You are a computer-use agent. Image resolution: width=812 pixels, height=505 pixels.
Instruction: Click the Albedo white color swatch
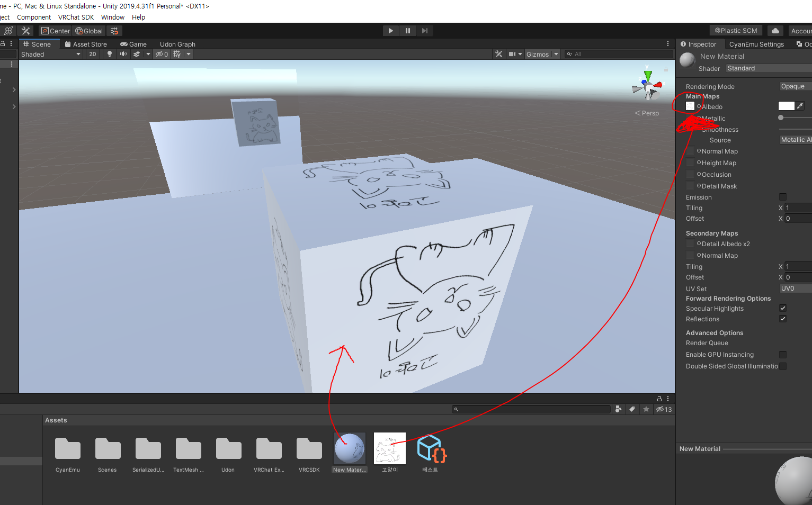(786, 106)
